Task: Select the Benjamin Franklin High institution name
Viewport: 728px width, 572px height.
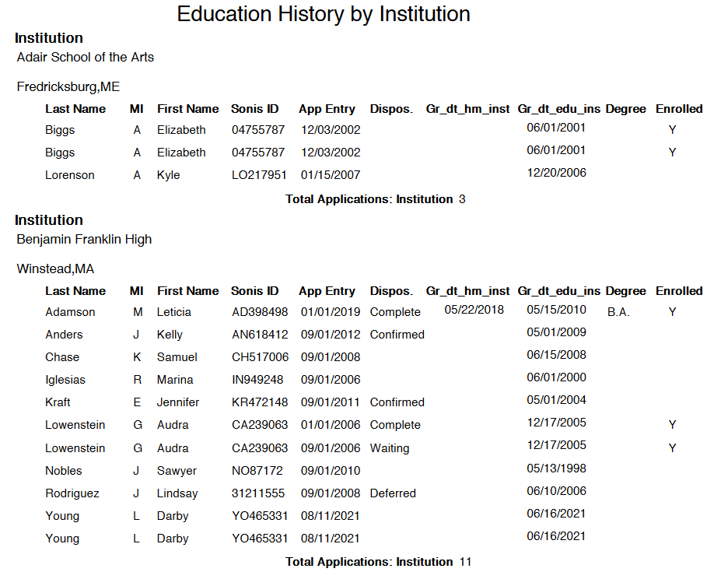Action: point(84,240)
